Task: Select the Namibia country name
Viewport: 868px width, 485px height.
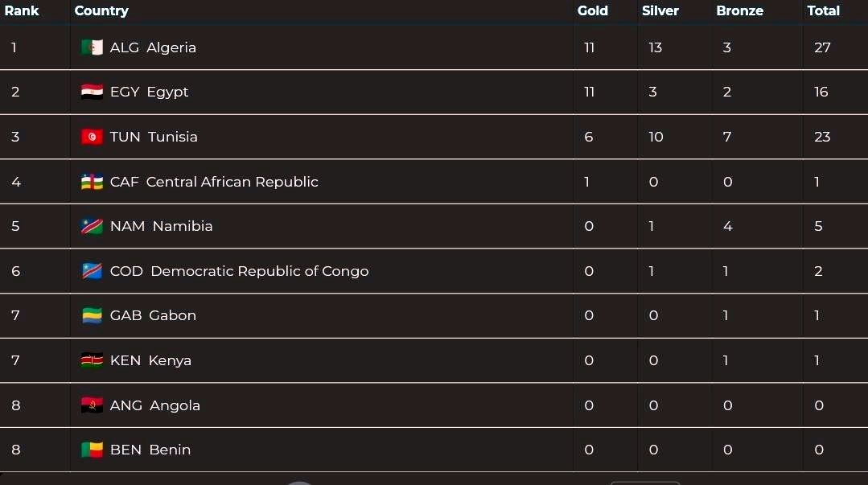Action: click(183, 226)
